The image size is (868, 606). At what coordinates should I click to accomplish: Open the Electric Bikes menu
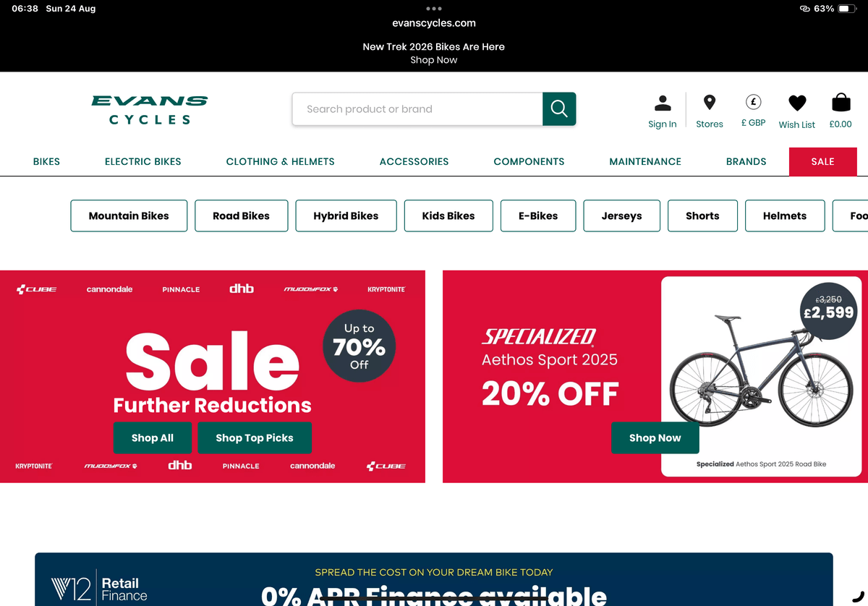click(143, 161)
